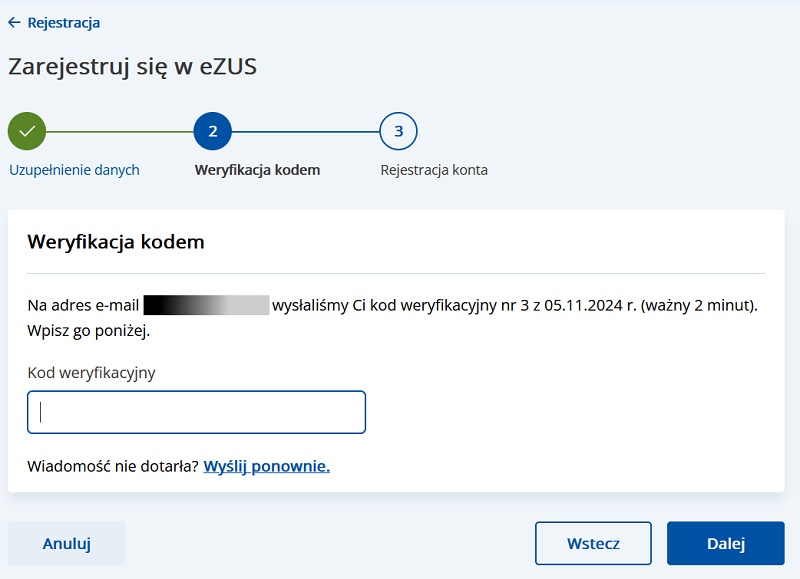Screen dimensions: 800x579
Task: Select the green checkmark step circle
Action: click(x=27, y=131)
